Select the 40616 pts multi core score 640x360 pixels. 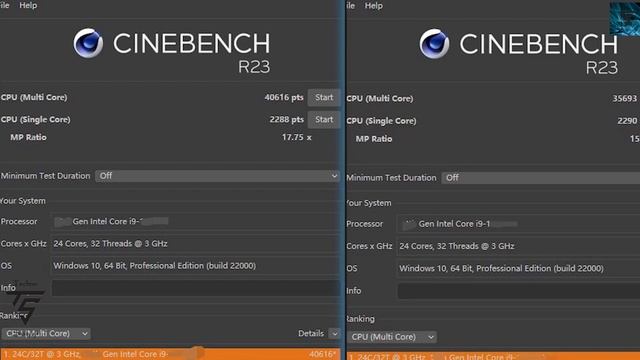284,98
